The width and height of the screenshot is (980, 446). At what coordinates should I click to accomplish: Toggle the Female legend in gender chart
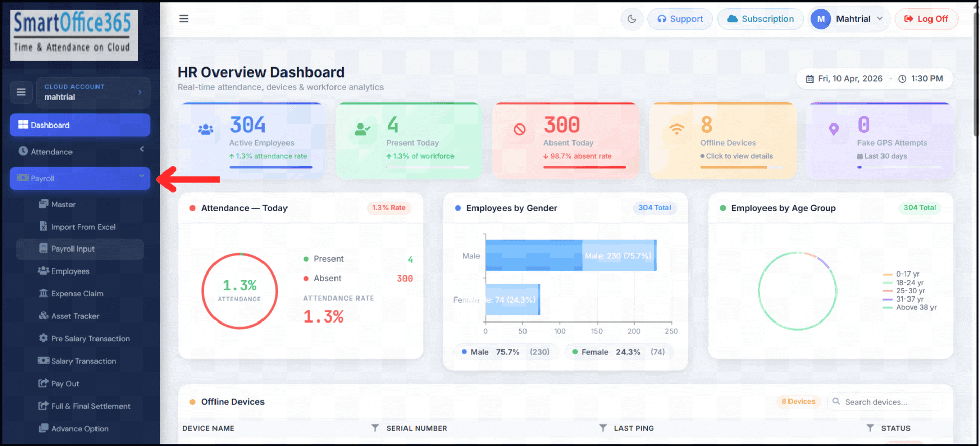click(618, 352)
